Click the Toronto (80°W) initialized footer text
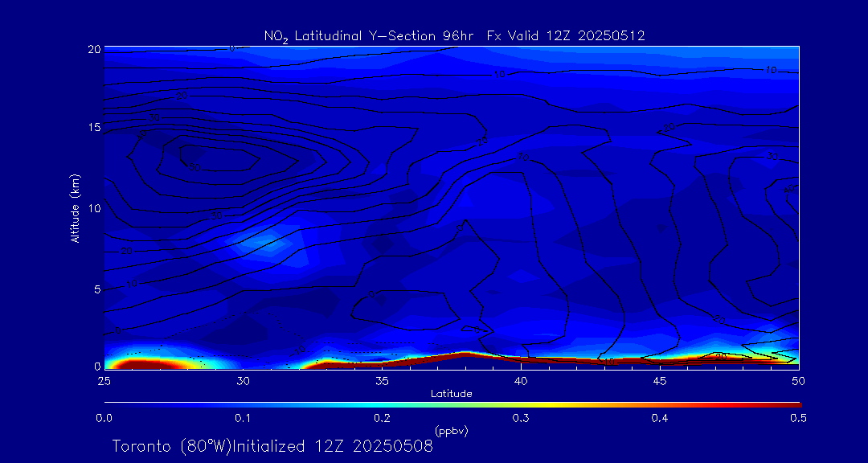Image resolution: width=868 pixels, height=463 pixels. tap(272, 446)
